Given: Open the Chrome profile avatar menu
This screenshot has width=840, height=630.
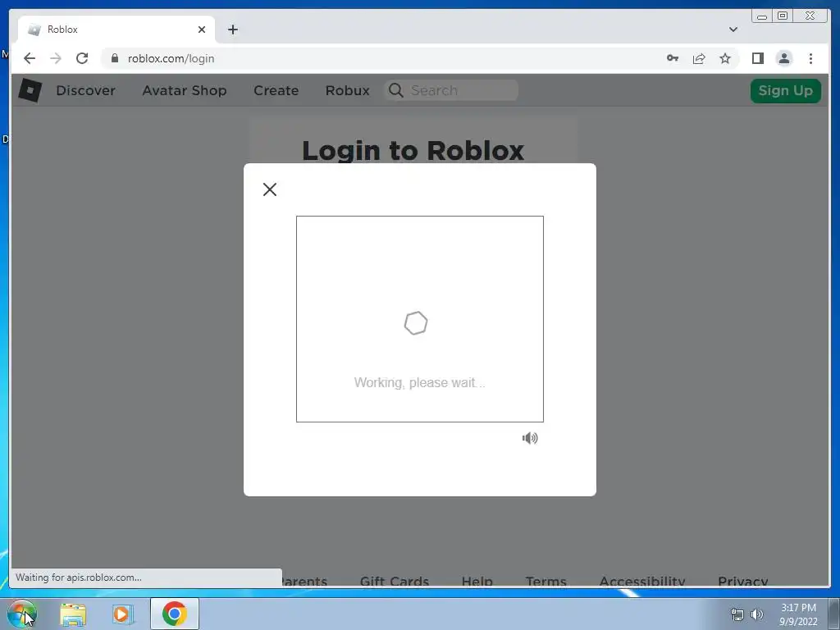Looking at the screenshot, I should 783,58.
